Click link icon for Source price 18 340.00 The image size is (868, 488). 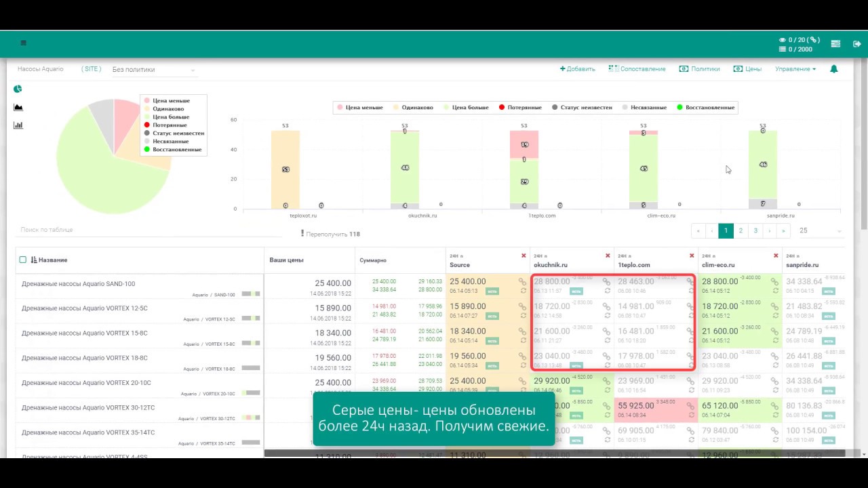(x=522, y=331)
